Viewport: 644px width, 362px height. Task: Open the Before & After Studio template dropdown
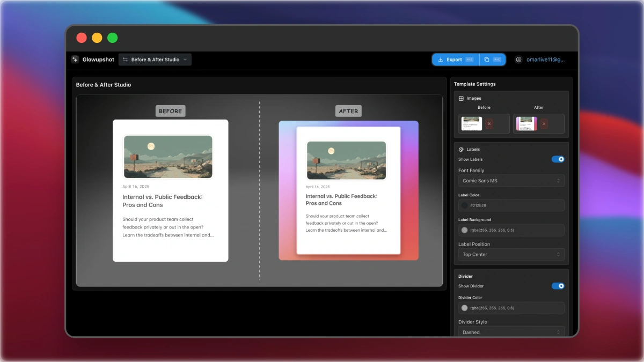tap(155, 60)
